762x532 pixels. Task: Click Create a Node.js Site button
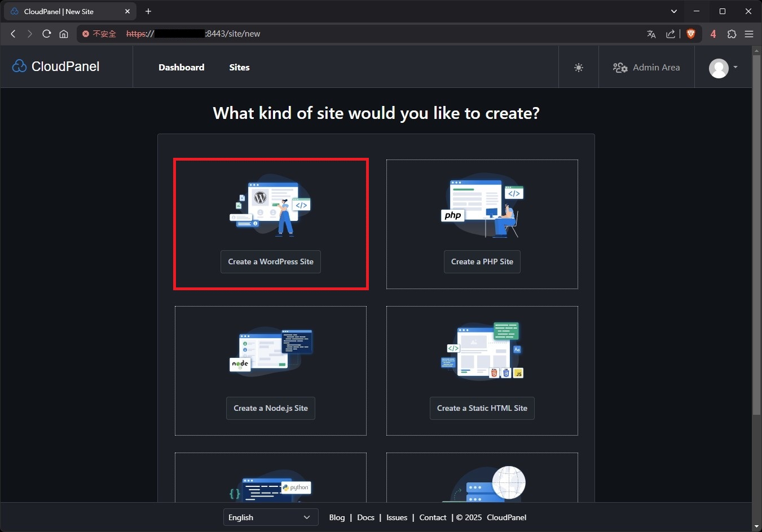click(x=271, y=408)
